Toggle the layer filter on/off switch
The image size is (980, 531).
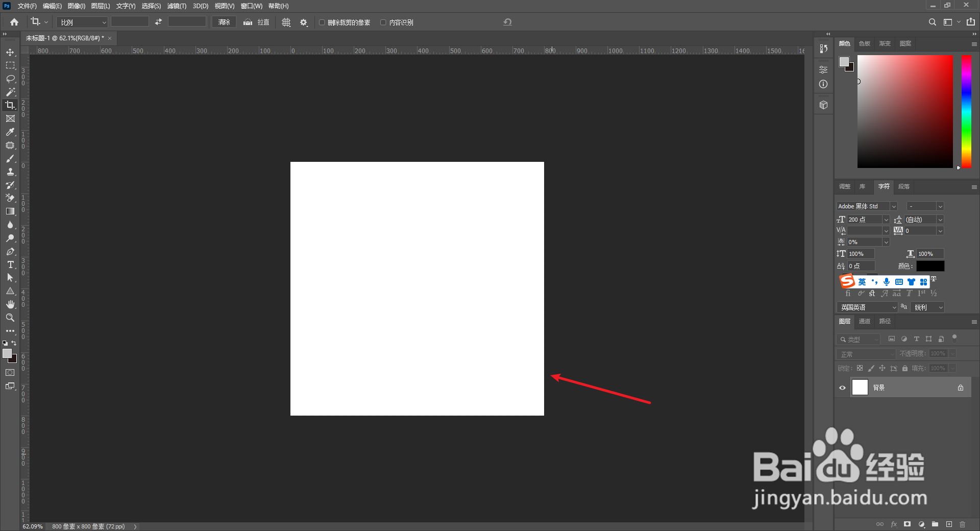pos(954,337)
